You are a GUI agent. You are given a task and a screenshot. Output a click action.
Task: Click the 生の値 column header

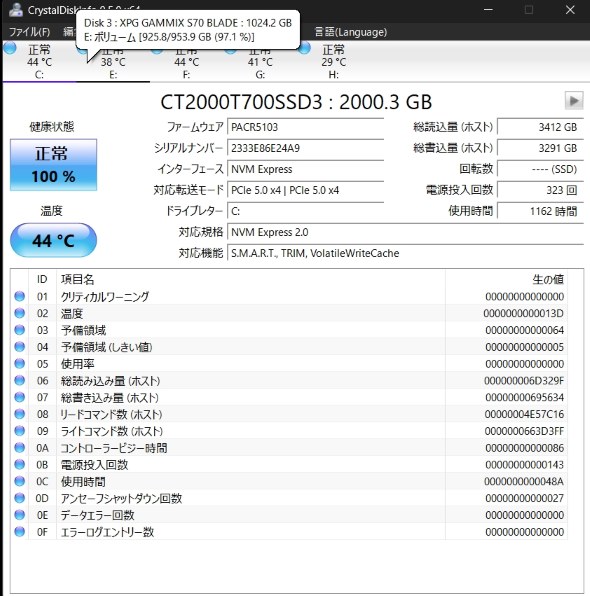506,279
